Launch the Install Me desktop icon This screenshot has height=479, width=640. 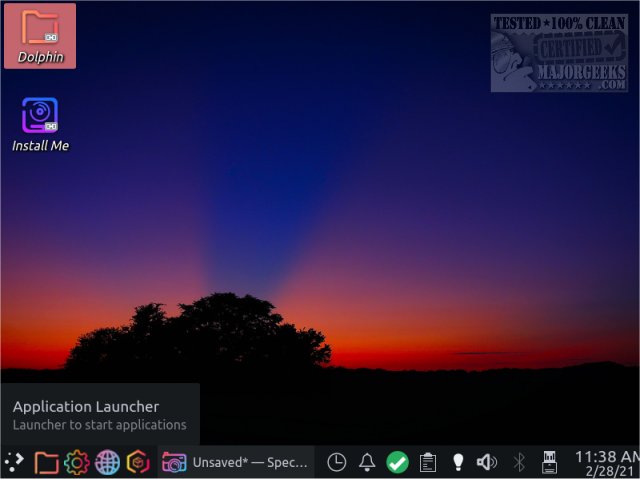40,124
